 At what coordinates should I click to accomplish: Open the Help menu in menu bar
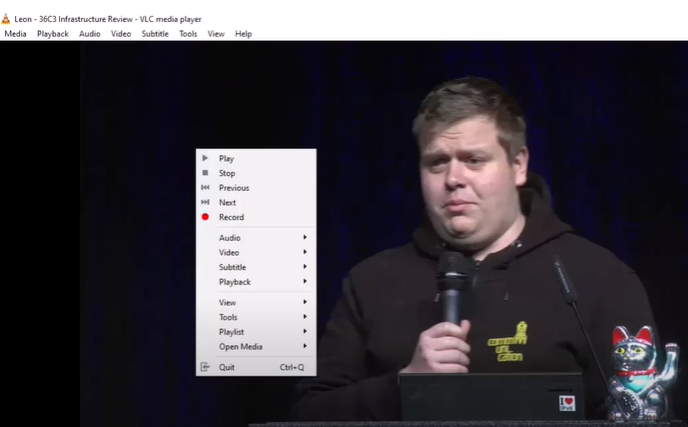pos(243,34)
